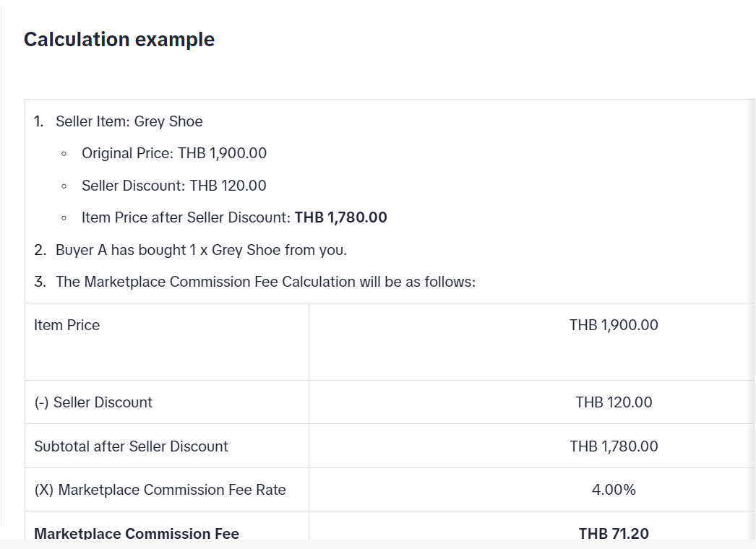Click the bullet marker beside "Seller Discount: THB 120.00"
This screenshot has height=549, width=756.
(x=65, y=186)
